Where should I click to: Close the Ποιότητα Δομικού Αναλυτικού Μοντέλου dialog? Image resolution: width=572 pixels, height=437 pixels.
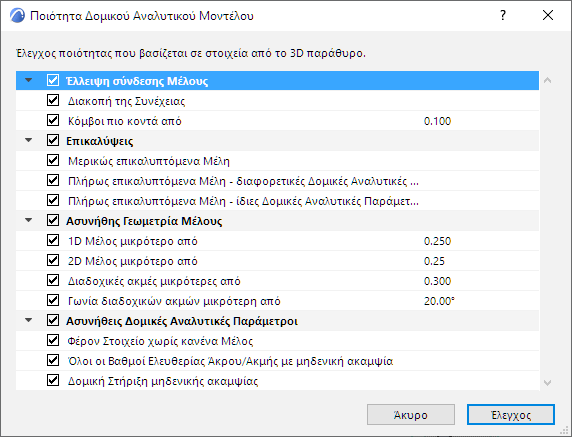coord(548,15)
